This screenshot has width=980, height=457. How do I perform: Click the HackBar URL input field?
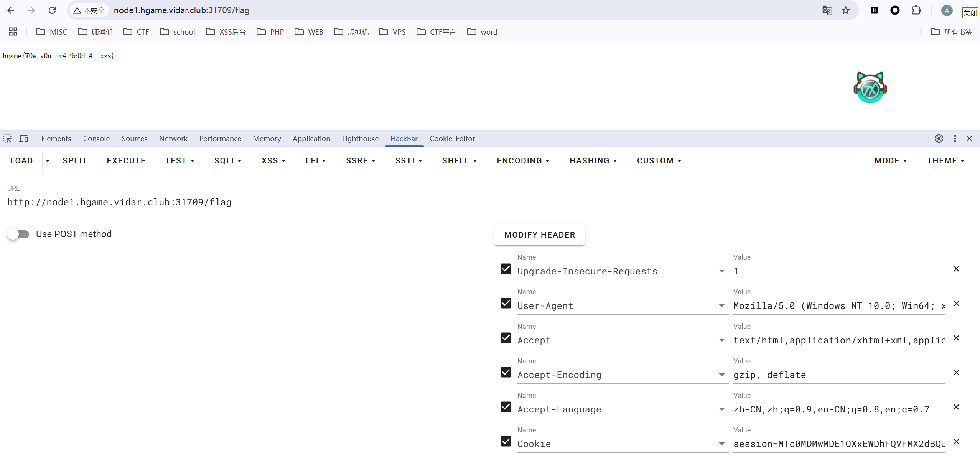click(x=487, y=202)
